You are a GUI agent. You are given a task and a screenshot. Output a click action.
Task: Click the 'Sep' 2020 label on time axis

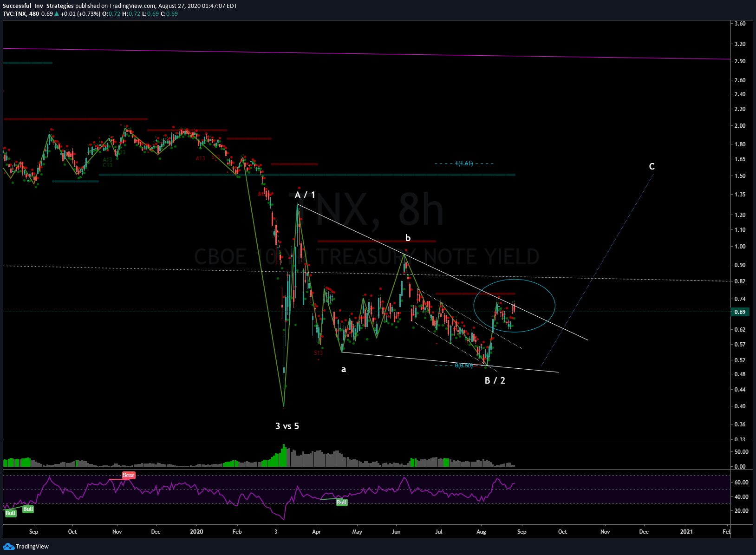pyautogui.click(x=522, y=531)
